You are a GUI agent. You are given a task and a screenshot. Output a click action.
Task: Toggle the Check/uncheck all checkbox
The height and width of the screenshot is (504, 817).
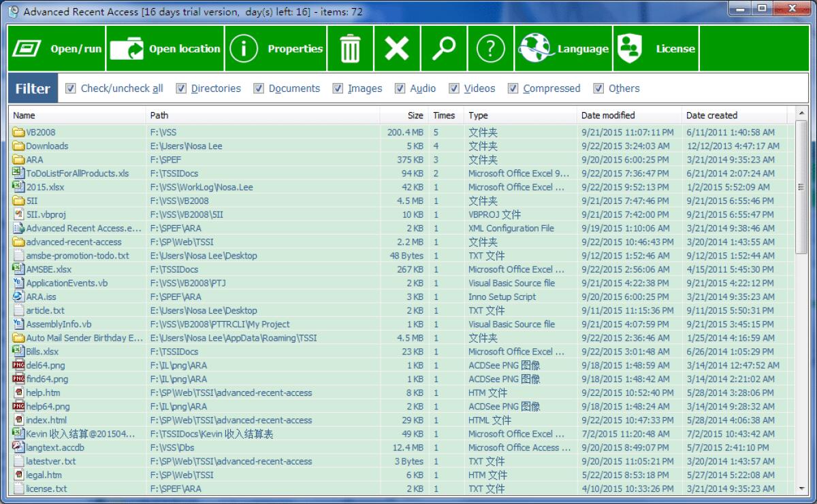click(x=71, y=88)
